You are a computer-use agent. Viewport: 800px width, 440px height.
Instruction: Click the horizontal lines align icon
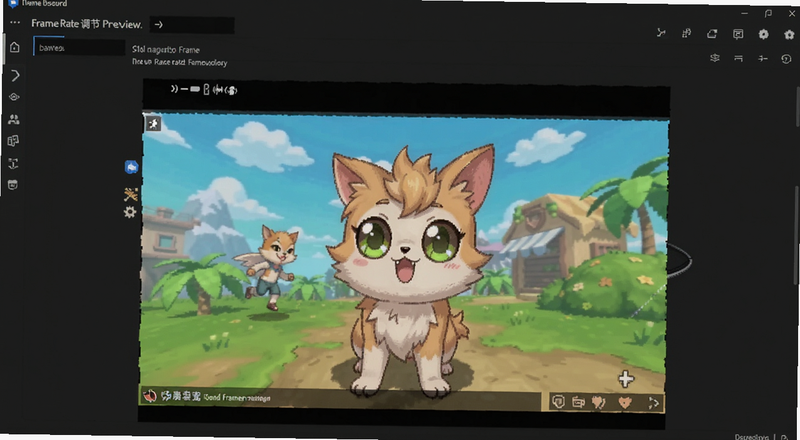(738, 58)
